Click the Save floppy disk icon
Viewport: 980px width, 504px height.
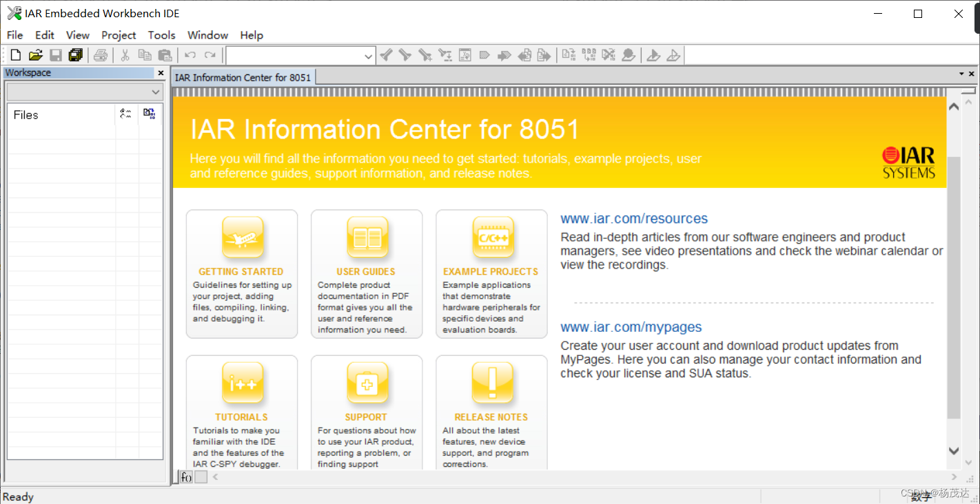56,55
